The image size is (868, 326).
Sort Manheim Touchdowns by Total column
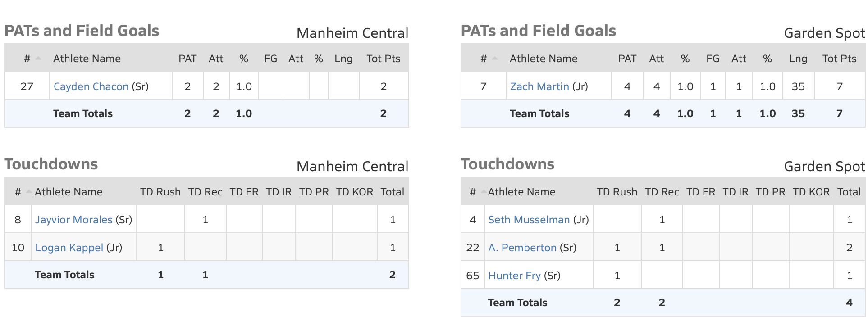392,192
